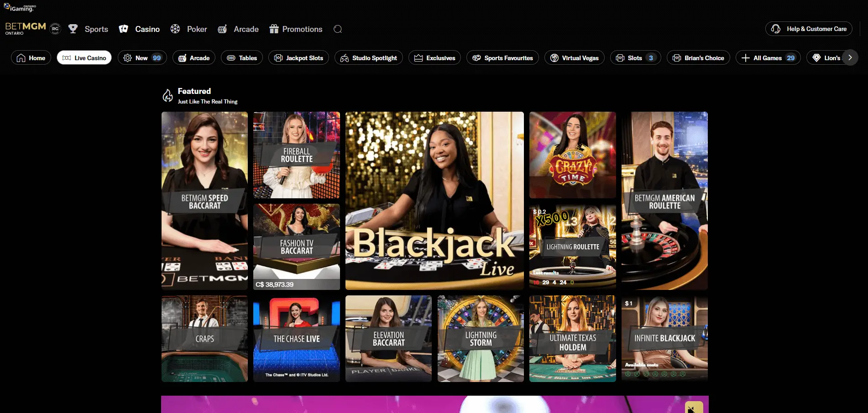This screenshot has width=868, height=413.
Task: Enable the New 99 filter
Action: [142, 57]
